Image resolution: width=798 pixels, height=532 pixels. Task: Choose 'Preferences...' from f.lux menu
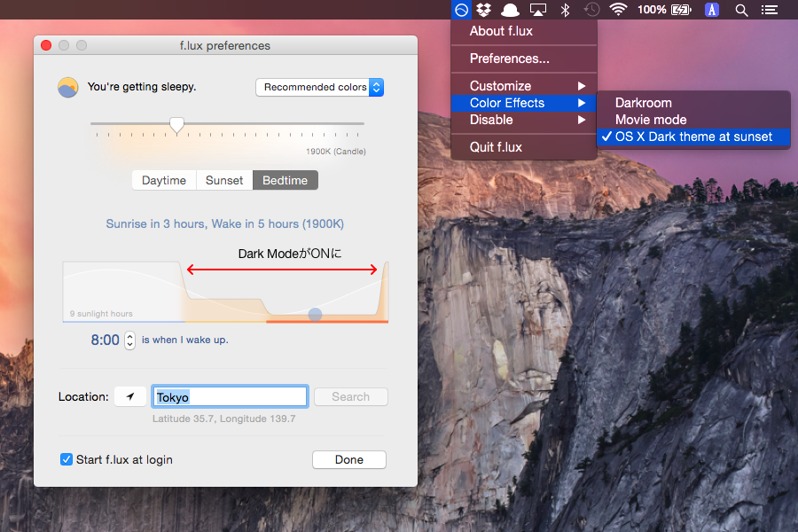(524, 59)
